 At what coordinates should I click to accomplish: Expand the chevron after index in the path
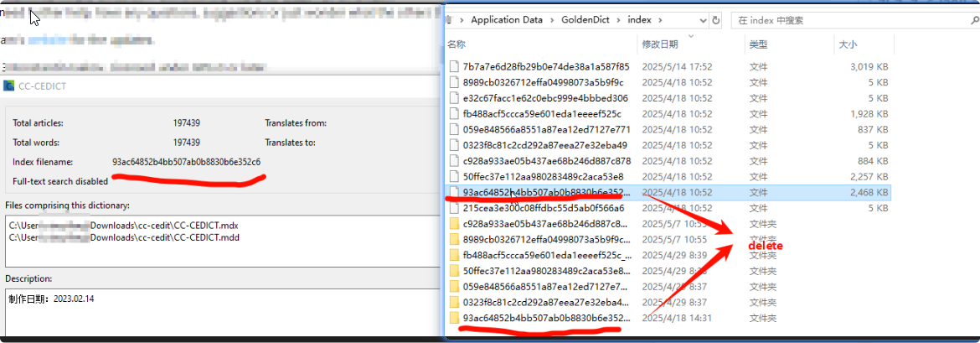[661, 20]
